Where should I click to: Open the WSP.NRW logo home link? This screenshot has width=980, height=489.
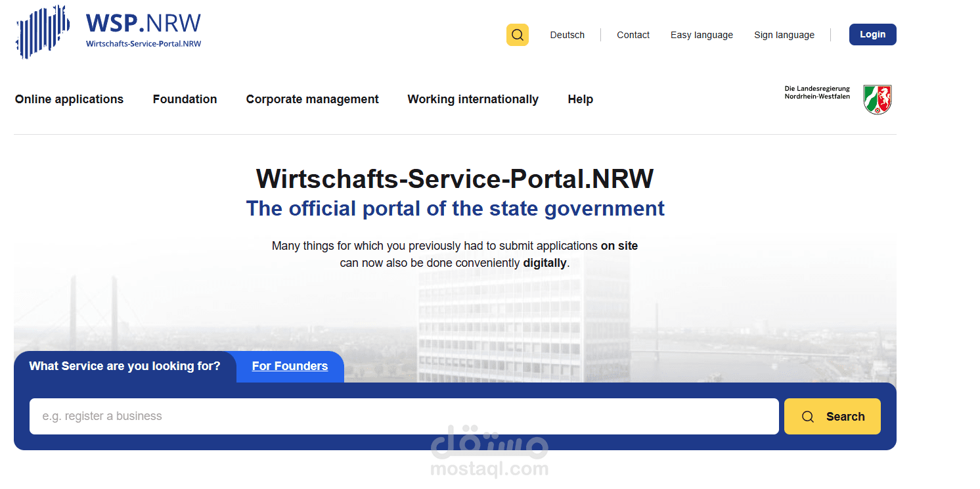pyautogui.click(x=109, y=32)
